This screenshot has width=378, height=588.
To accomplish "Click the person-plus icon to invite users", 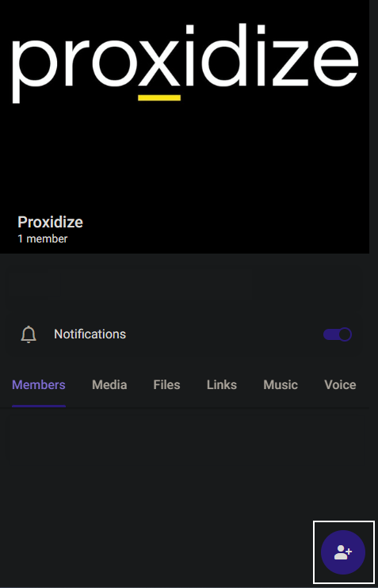I will (343, 552).
